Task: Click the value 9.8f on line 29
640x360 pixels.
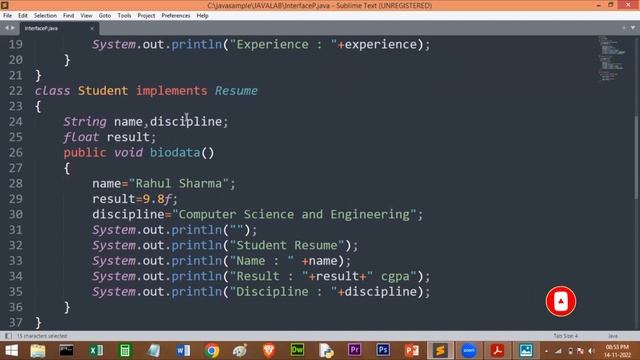Action: tap(157, 199)
